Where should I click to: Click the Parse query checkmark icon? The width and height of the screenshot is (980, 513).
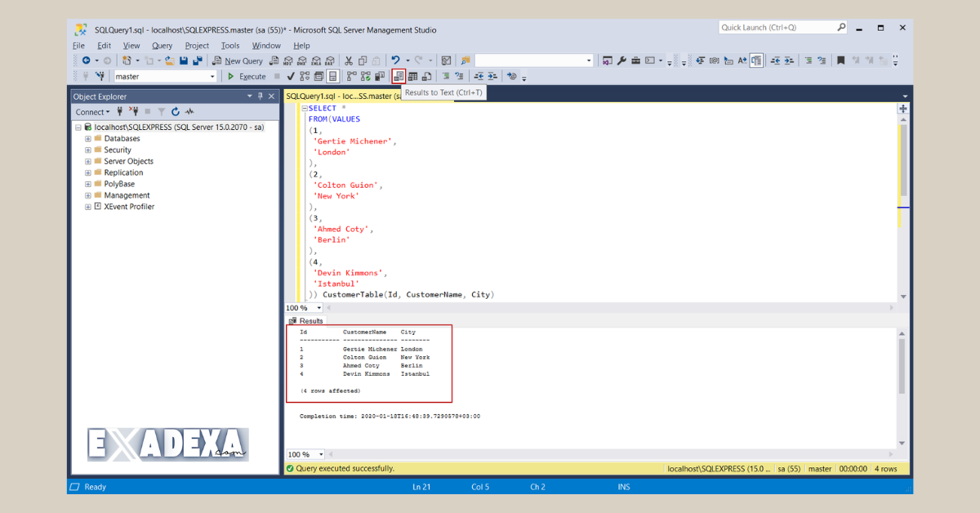point(290,76)
